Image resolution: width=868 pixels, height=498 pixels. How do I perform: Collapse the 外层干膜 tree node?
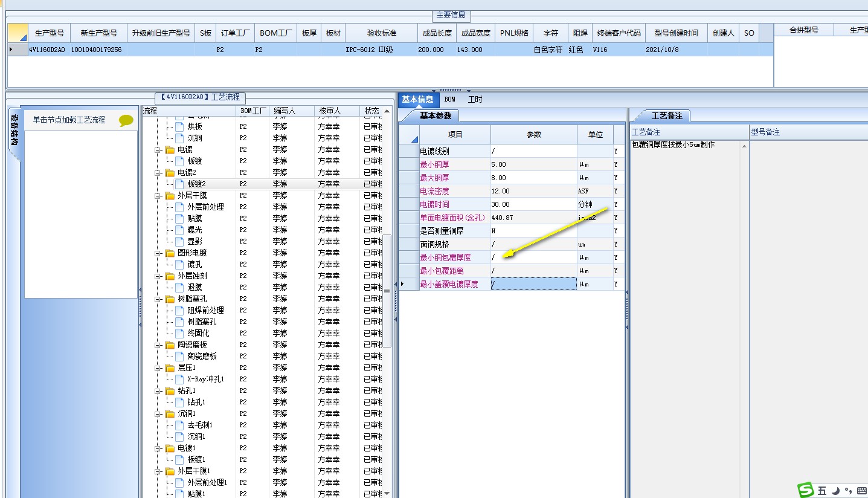158,196
